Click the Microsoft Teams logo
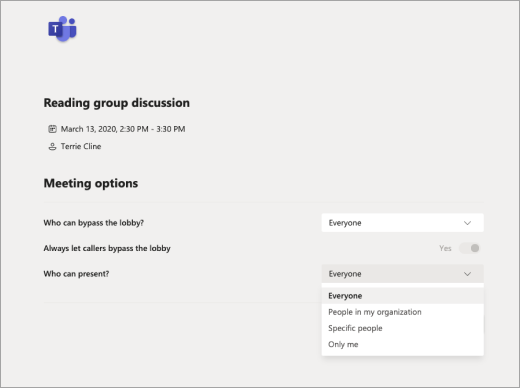Viewport: 520px width, 389px height. click(62, 29)
